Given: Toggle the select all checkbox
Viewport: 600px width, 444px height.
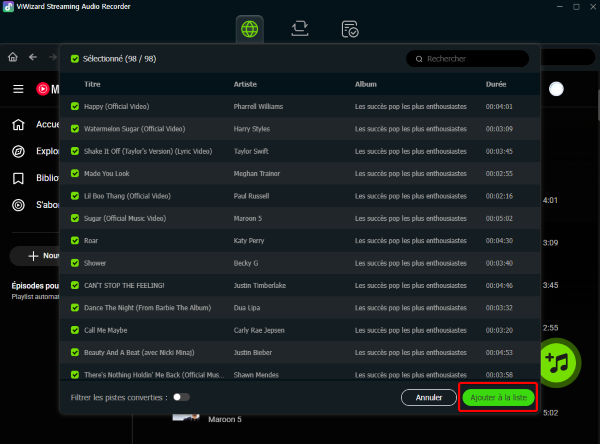Looking at the screenshot, I should (x=75, y=59).
